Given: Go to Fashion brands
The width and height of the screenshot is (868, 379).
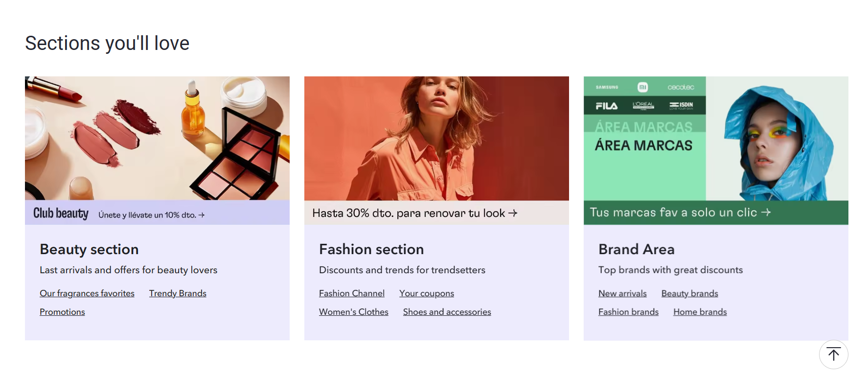Looking at the screenshot, I should [628, 312].
